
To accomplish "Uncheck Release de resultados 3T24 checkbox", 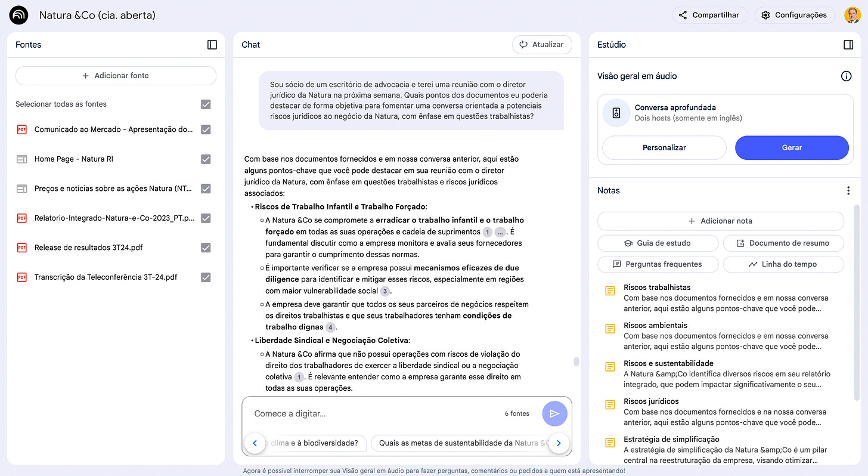I will click(206, 248).
